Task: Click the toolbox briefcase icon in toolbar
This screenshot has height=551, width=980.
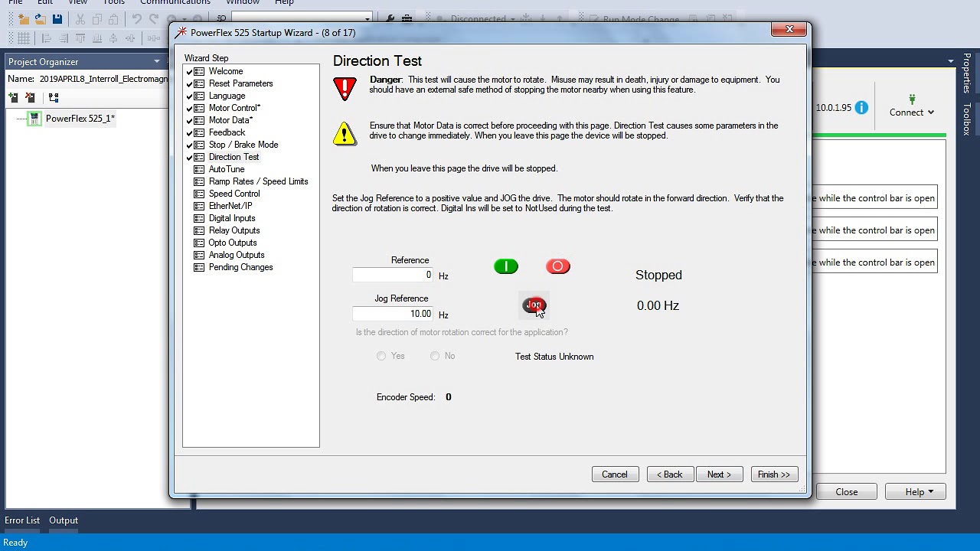Action: tap(407, 19)
